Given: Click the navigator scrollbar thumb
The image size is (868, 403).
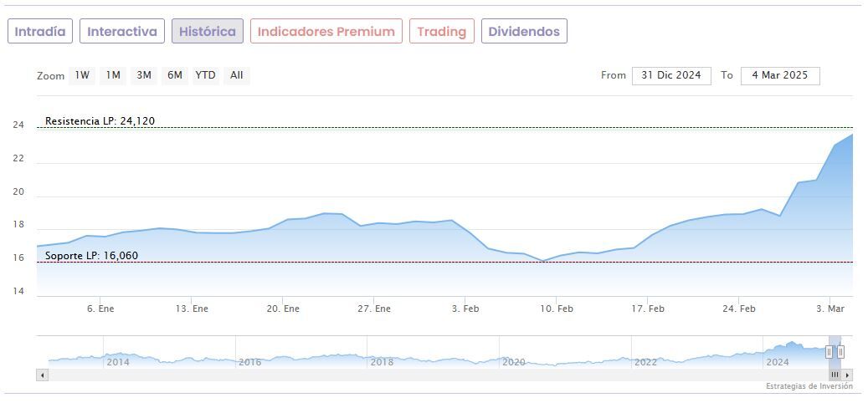Looking at the screenshot, I should (835, 375).
